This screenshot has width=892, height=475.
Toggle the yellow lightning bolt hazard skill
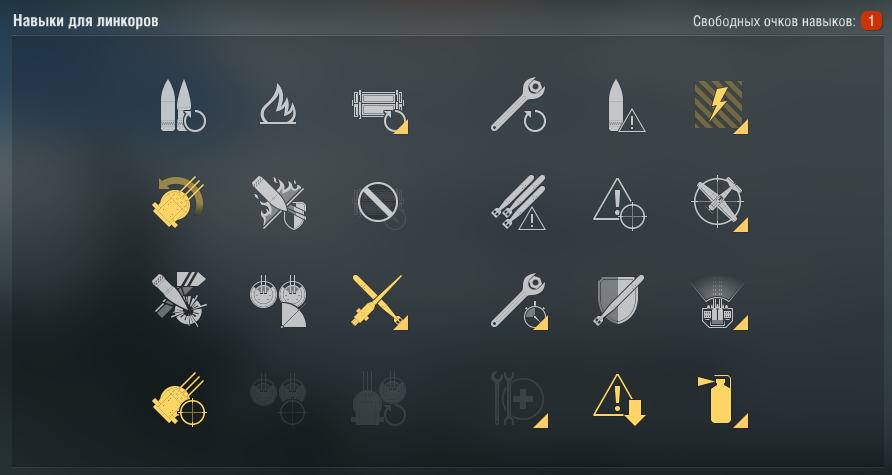point(720,106)
